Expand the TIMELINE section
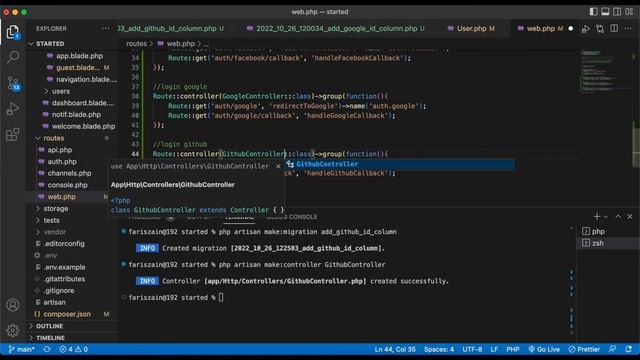Image resolution: width=640 pixels, height=360 pixels. tap(50, 338)
